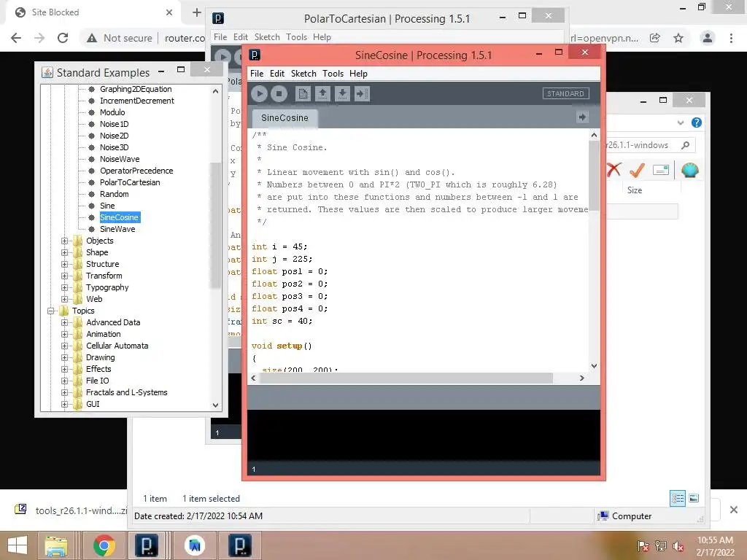Stop the SineCosine sketch
The height and width of the screenshot is (560, 747).
pyautogui.click(x=279, y=93)
